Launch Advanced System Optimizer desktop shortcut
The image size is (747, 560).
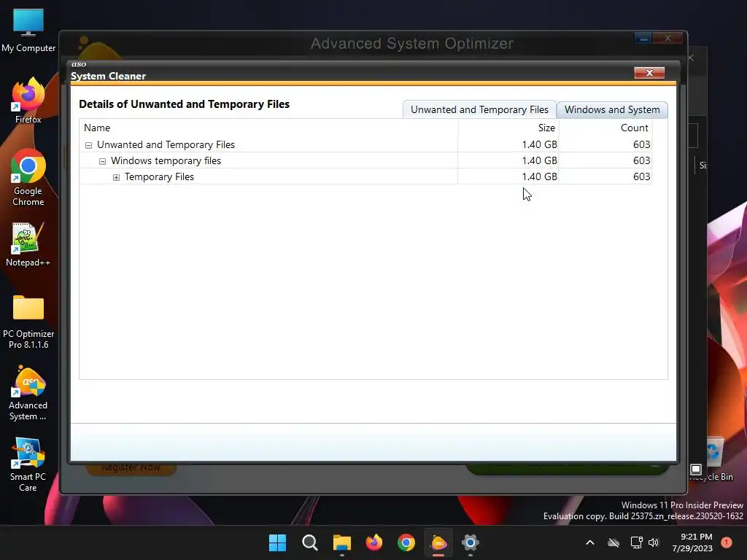pos(28,393)
